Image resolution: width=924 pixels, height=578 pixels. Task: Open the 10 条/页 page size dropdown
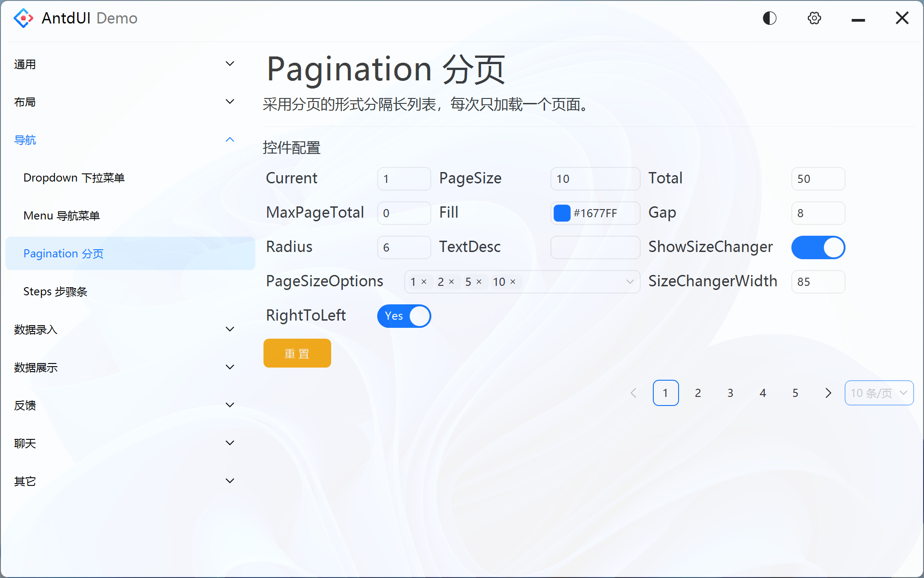(x=878, y=393)
